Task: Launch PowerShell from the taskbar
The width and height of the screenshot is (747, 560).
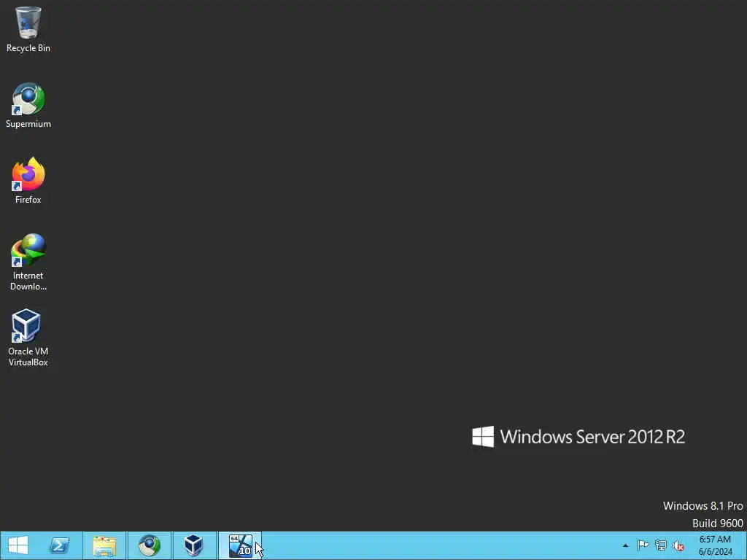Action: 60,545
